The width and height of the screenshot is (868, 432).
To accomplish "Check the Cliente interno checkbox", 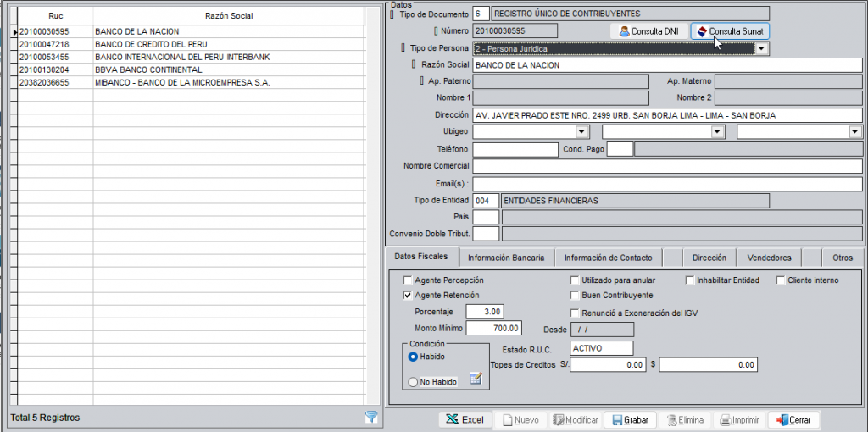I will tap(781, 280).
